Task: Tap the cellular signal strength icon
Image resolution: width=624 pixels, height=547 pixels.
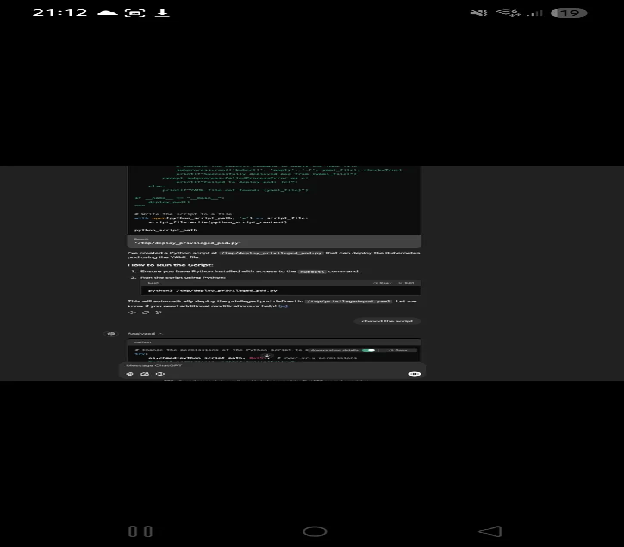Action: point(535,13)
